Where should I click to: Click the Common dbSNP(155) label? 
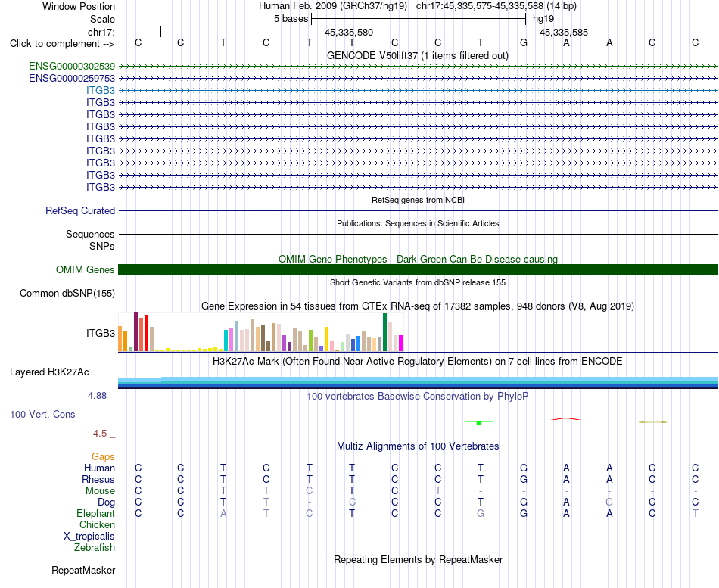click(67, 293)
